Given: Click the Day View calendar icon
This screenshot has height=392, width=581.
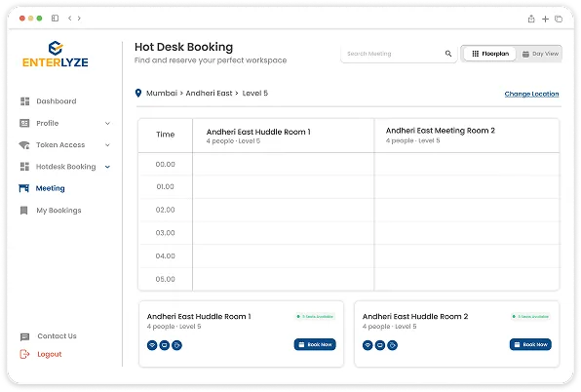Looking at the screenshot, I should 525,54.
